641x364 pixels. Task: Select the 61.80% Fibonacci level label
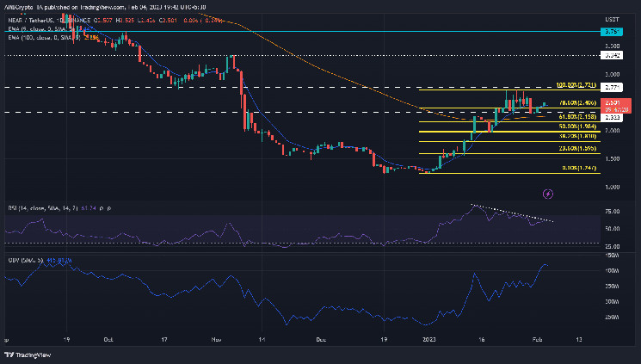pyautogui.click(x=574, y=116)
